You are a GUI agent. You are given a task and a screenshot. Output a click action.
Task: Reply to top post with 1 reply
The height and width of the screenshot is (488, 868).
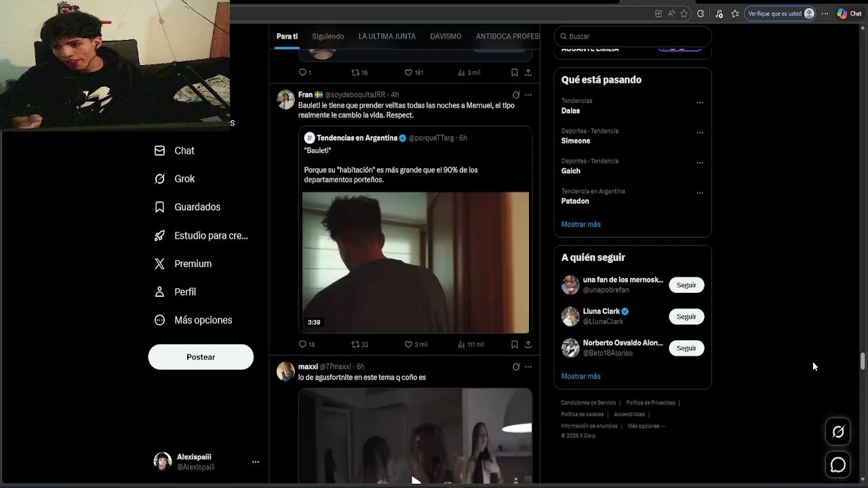[x=304, y=73]
